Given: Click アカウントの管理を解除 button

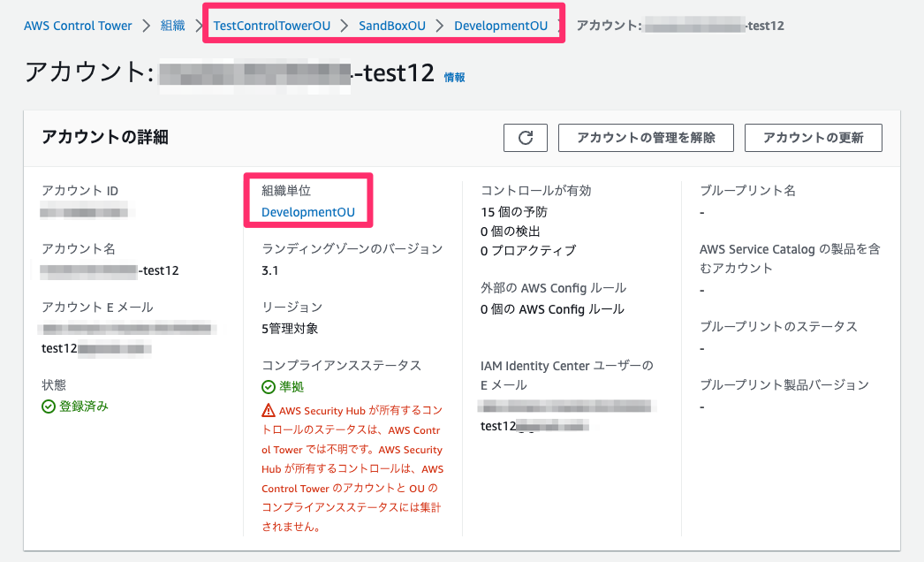Looking at the screenshot, I should [646, 138].
